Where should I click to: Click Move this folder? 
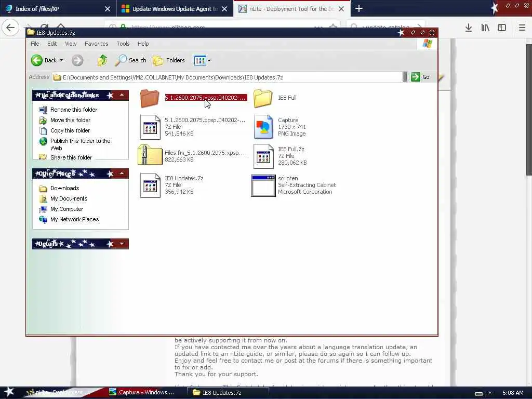click(x=70, y=120)
